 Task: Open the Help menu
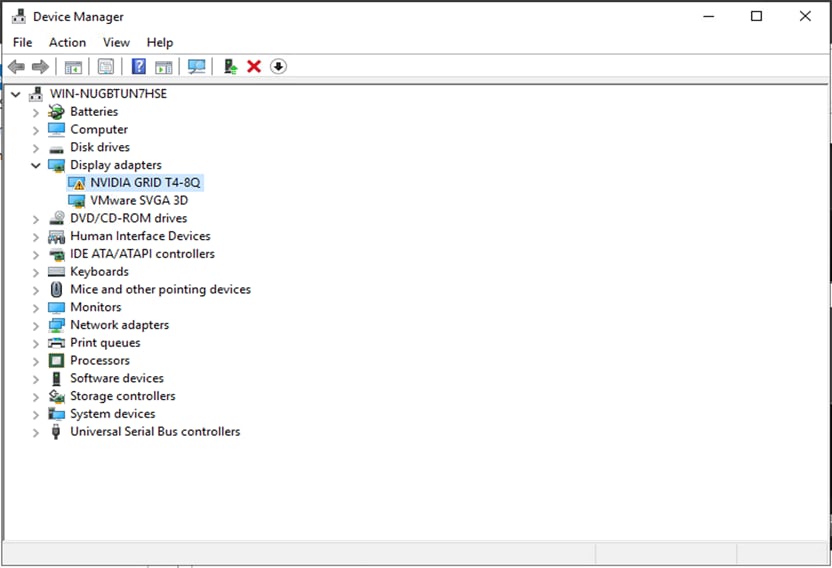click(x=160, y=42)
